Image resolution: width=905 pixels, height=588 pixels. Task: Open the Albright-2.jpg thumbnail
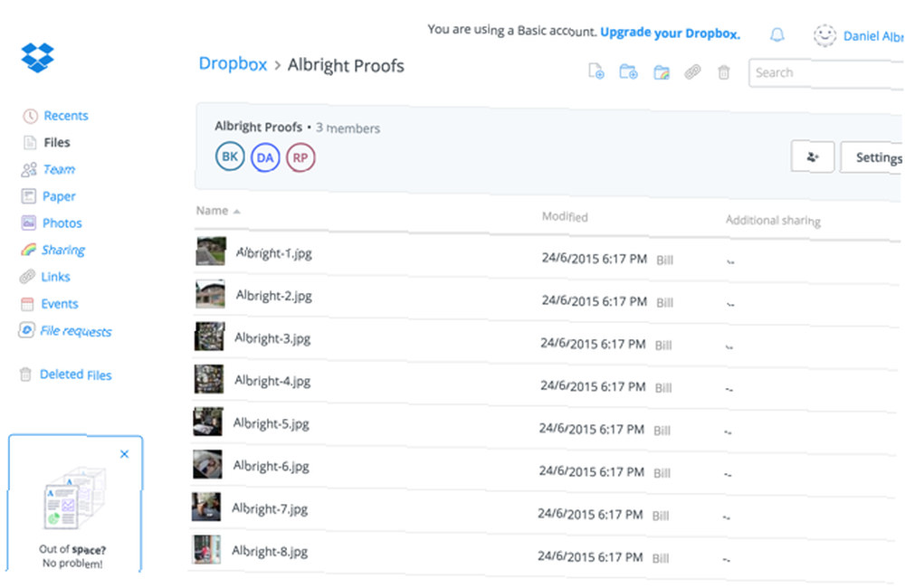click(210, 294)
